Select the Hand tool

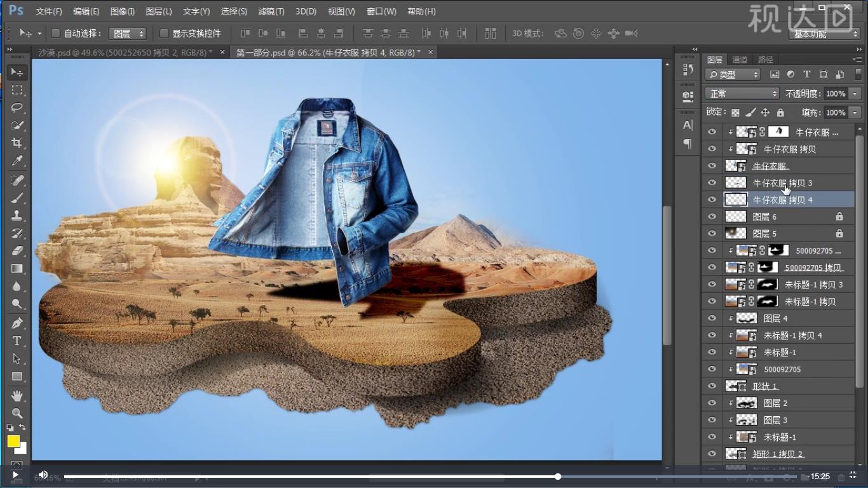click(17, 396)
